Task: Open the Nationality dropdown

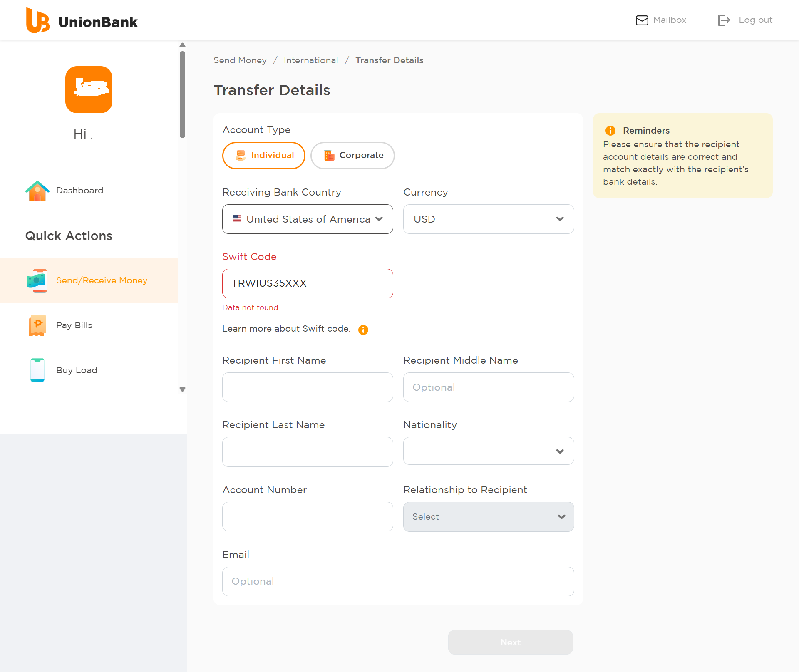Action: click(x=488, y=451)
